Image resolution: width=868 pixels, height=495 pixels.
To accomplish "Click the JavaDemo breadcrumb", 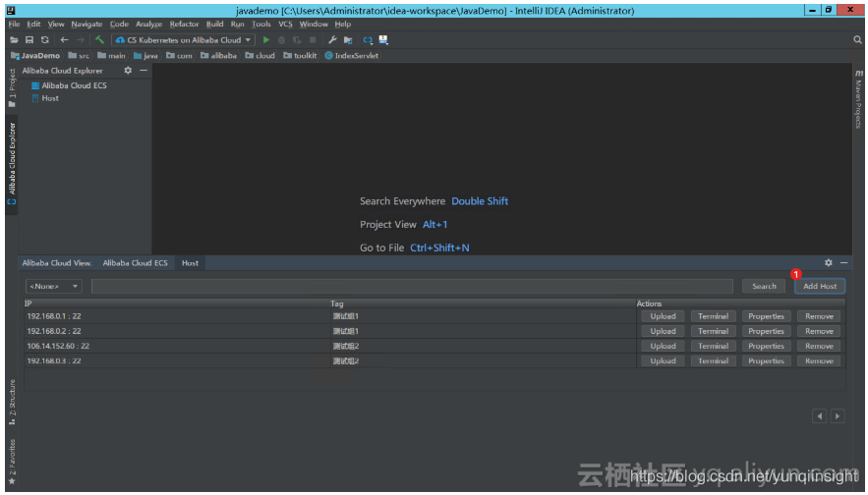I will [35, 55].
